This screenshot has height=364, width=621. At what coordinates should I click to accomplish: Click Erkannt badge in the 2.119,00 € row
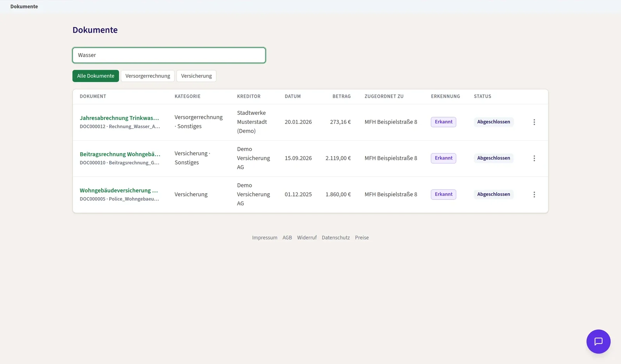[x=443, y=158]
